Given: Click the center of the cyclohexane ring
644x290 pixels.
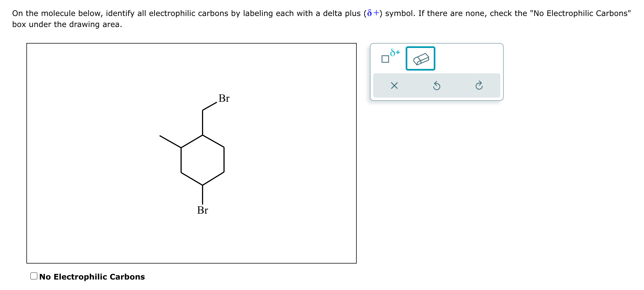Looking at the screenshot, I should pyautogui.click(x=203, y=160).
